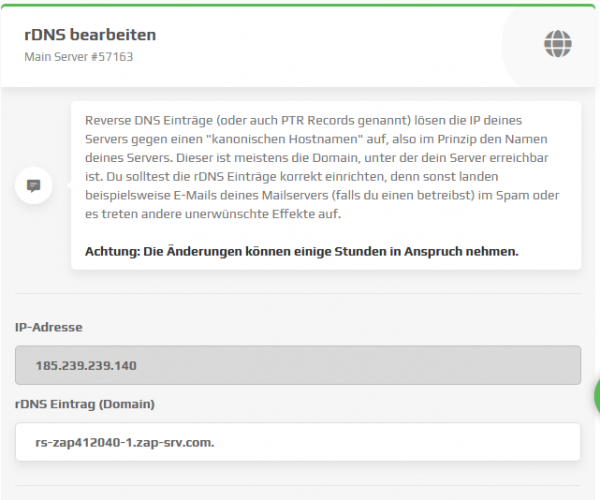The image size is (600, 500).
Task: Click the divider line above IP-Adresse
Action: 298,294
